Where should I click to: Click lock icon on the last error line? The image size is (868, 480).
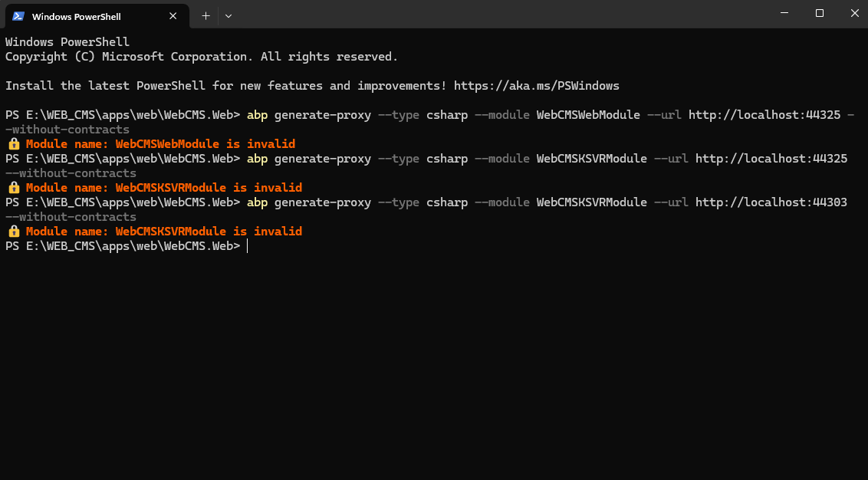13,232
